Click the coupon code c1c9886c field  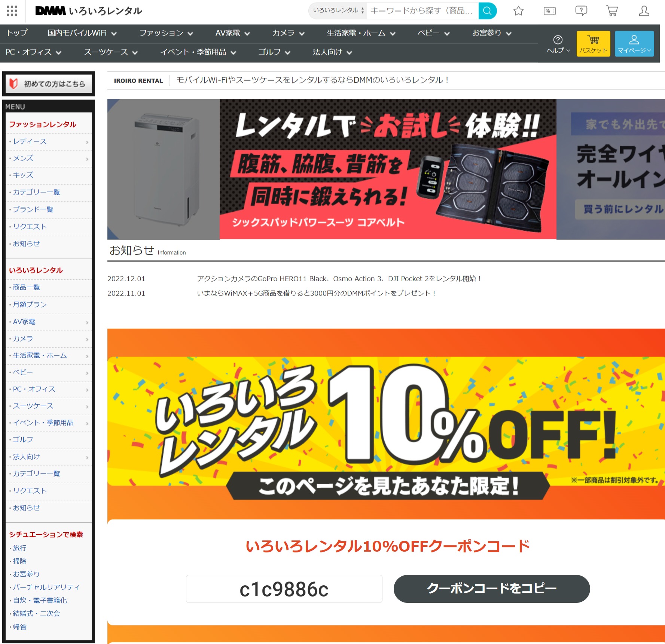284,589
